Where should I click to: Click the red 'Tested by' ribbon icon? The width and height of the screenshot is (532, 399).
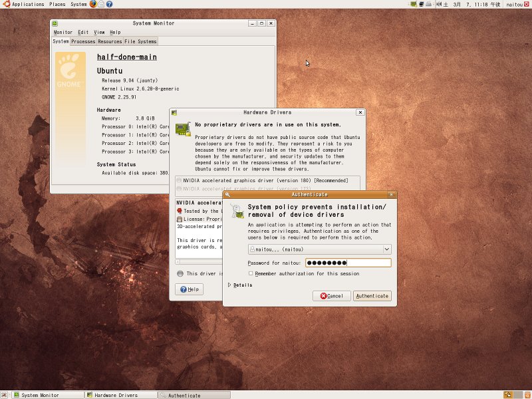click(x=180, y=211)
